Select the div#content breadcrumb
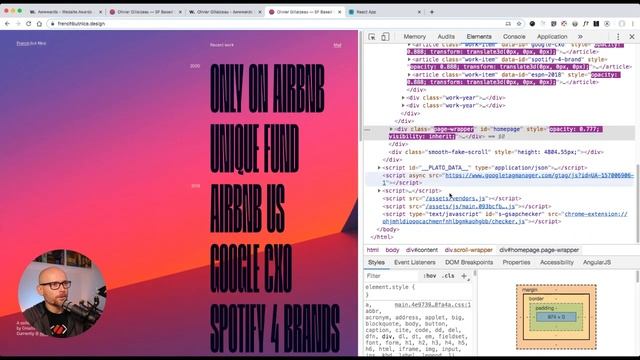This screenshot has height=360, width=640. [x=422, y=250]
